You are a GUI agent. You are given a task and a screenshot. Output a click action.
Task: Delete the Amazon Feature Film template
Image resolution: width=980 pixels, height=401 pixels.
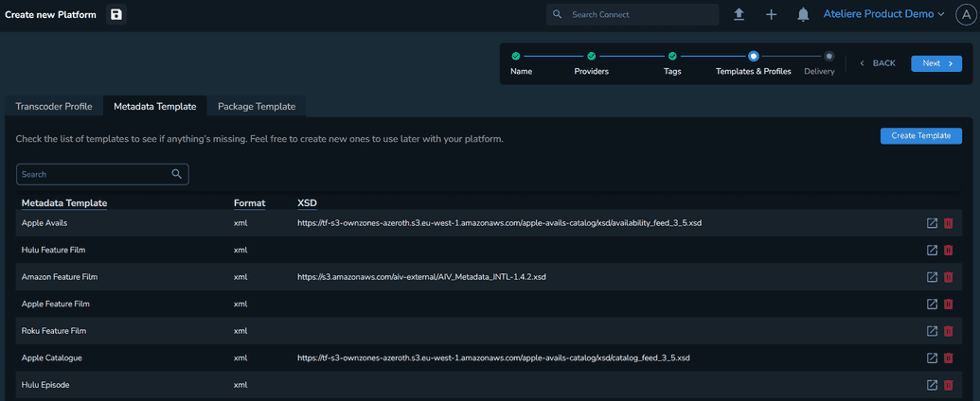(x=948, y=277)
